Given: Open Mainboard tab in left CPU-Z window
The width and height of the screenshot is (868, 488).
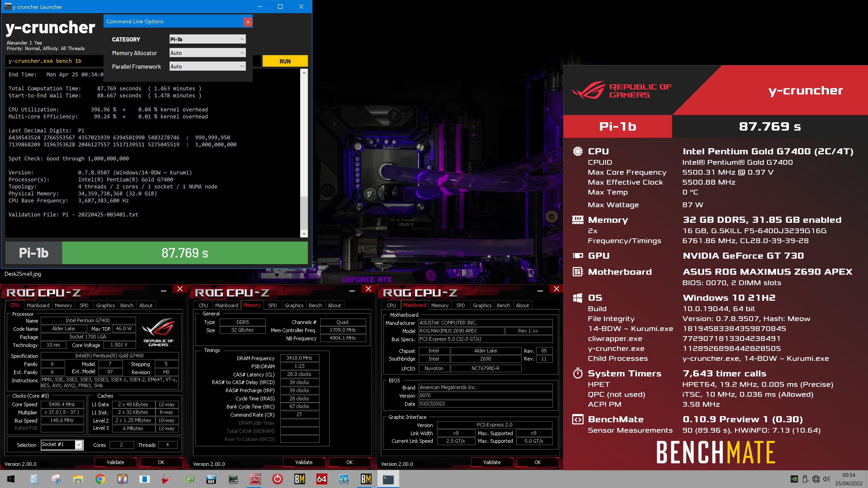Looking at the screenshot, I should 38,305.
